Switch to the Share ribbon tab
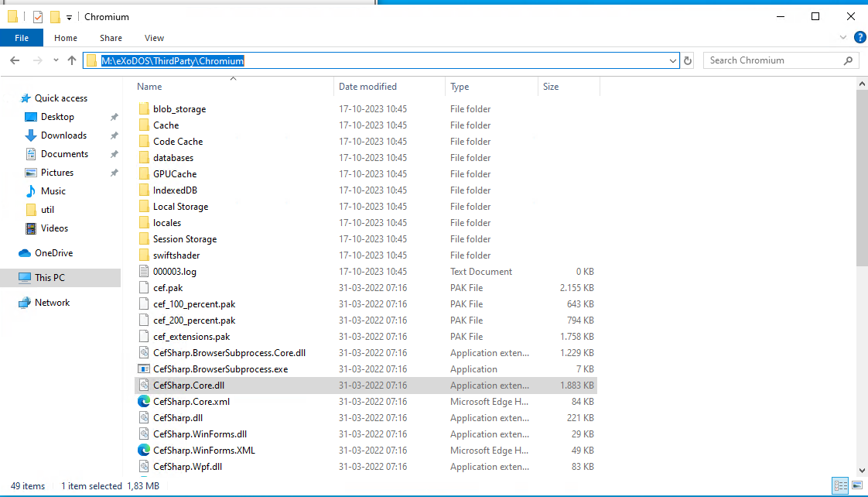Screen dimensions: 868x497 [x=111, y=38]
